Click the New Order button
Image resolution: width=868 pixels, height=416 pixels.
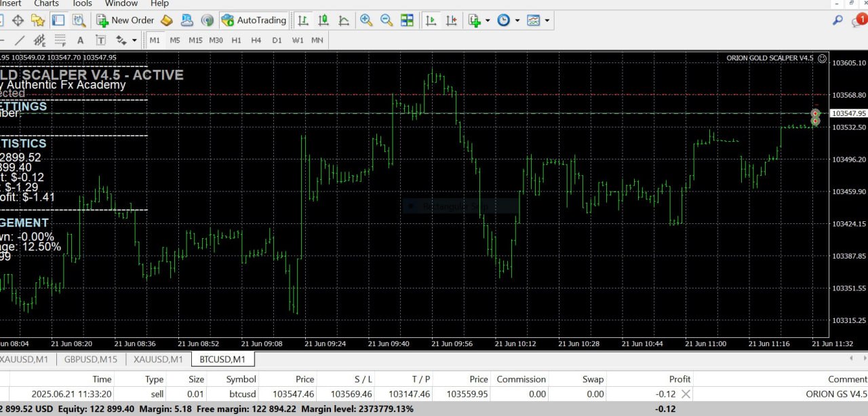tap(125, 20)
